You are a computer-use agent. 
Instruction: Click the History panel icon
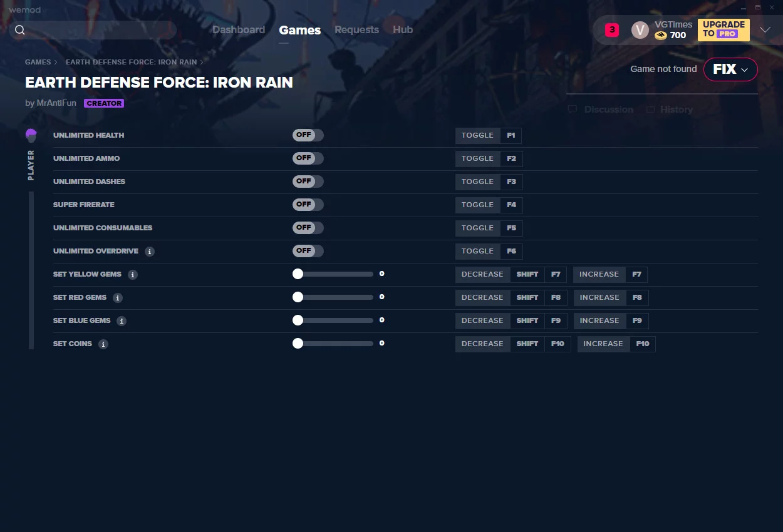pos(651,110)
